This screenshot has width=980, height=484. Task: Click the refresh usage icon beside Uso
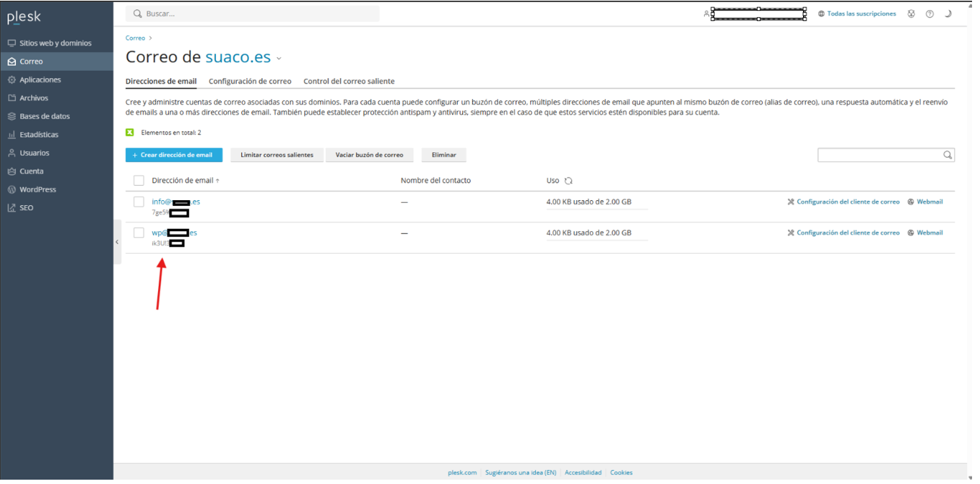coord(568,181)
